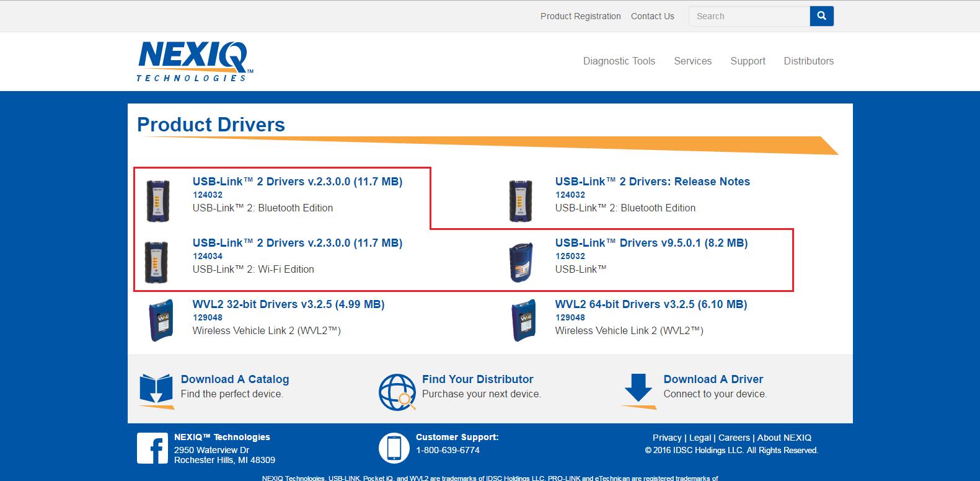Download WVL2 32-bit Drivers v3.2.5

[288, 304]
